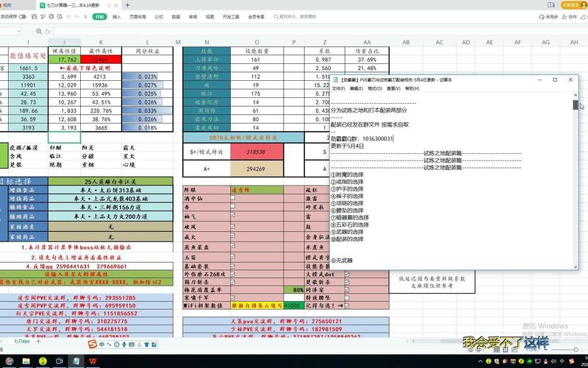This screenshot has height=368, width=588.
Task: Click Notepad vertical scrollbar thumb
Action: pos(576,105)
